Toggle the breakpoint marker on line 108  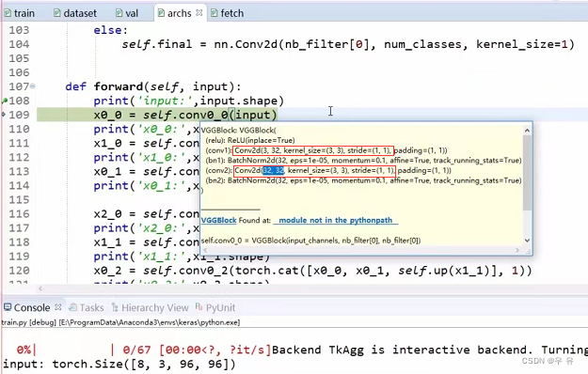pyautogui.click(x=4, y=101)
